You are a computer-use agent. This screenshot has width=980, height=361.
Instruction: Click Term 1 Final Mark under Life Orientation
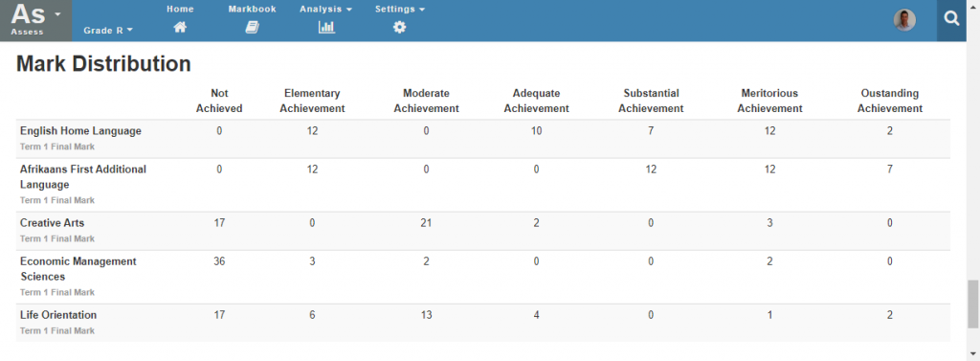[x=57, y=331]
